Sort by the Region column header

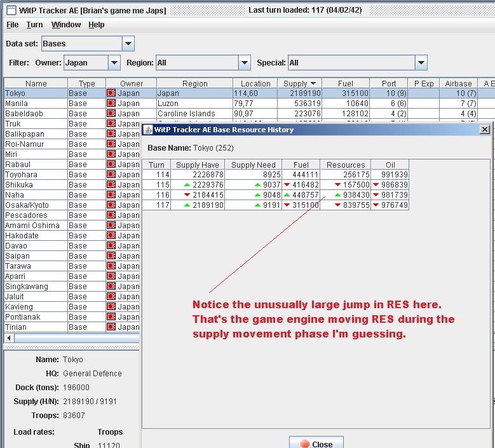click(x=195, y=84)
